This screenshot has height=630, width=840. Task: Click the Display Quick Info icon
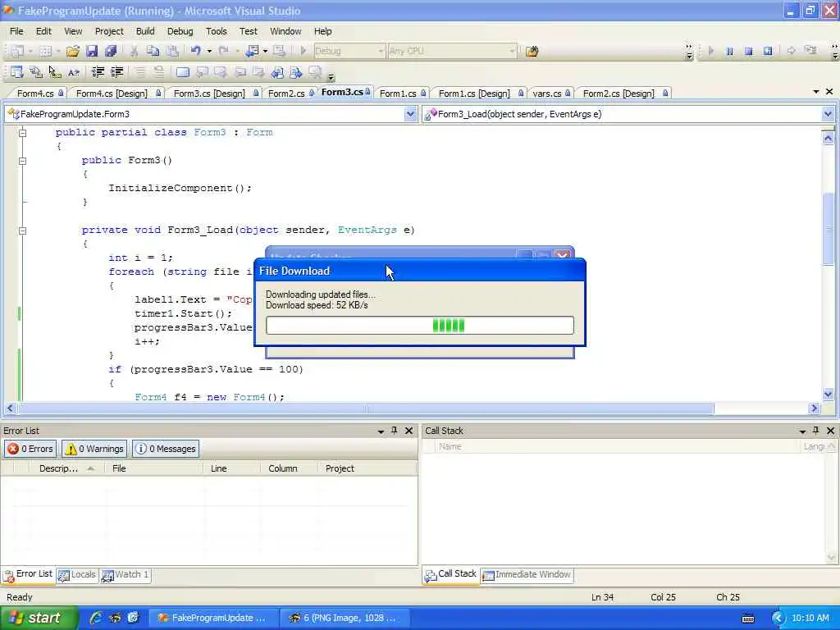[x=55, y=72]
